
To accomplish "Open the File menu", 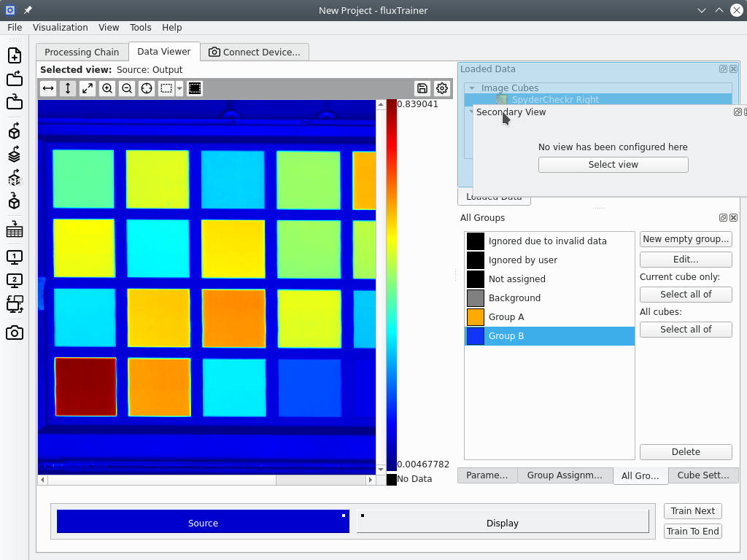I will coord(15,28).
